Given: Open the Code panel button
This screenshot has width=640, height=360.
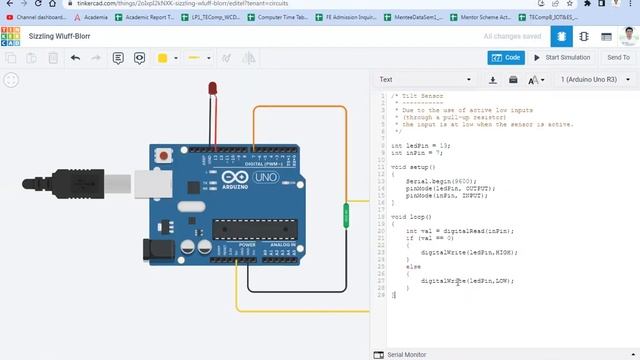Looking at the screenshot, I should 506,58.
